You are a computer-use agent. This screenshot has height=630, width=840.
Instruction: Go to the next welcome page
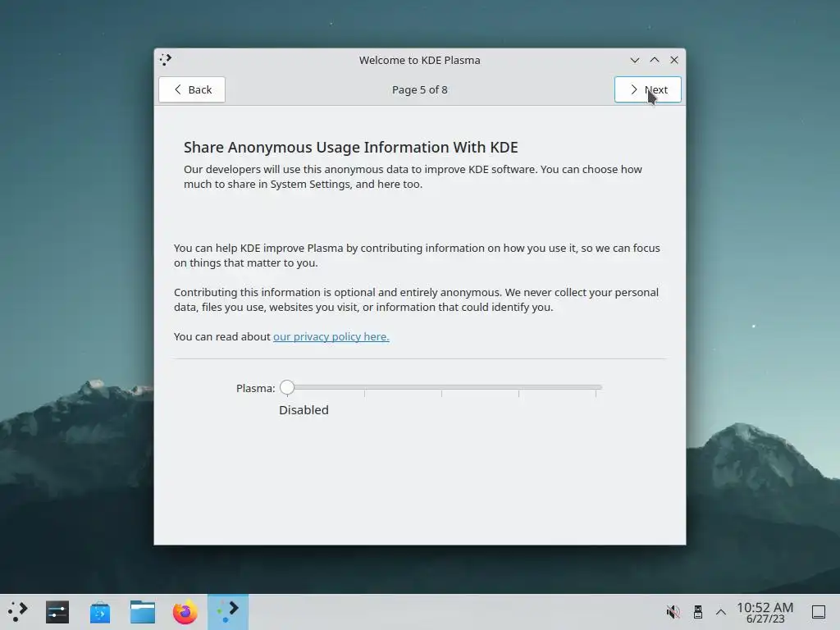point(648,89)
